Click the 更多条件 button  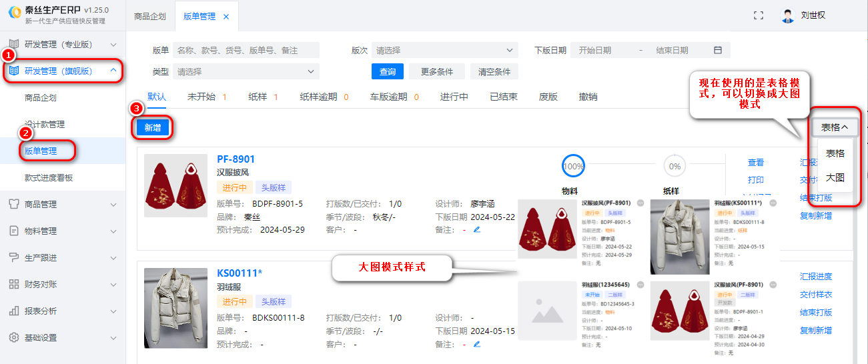(x=437, y=72)
